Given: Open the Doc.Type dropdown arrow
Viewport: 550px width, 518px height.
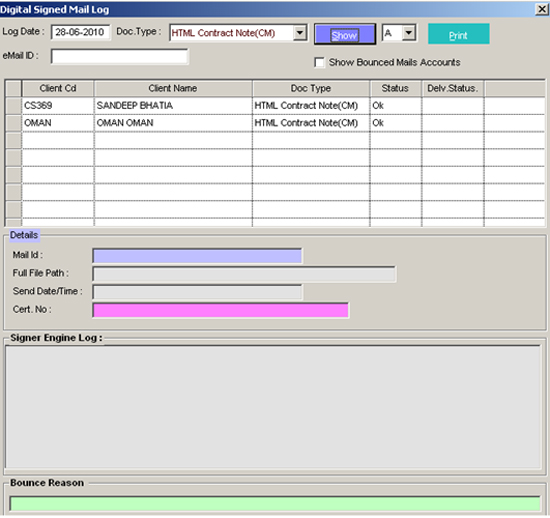Looking at the screenshot, I should [x=300, y=33].
